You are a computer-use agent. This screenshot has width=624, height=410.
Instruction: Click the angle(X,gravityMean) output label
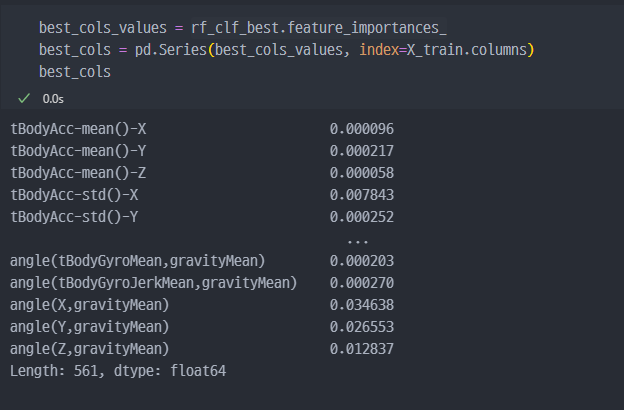pyautogui.click(x=90, y=305)
